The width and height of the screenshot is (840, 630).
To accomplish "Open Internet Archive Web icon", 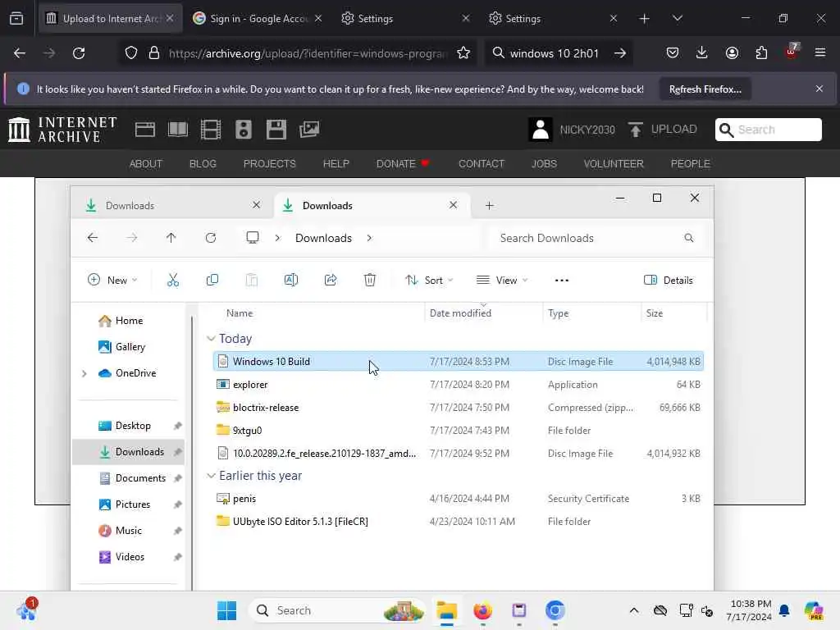I will click(x=144, y=130).
